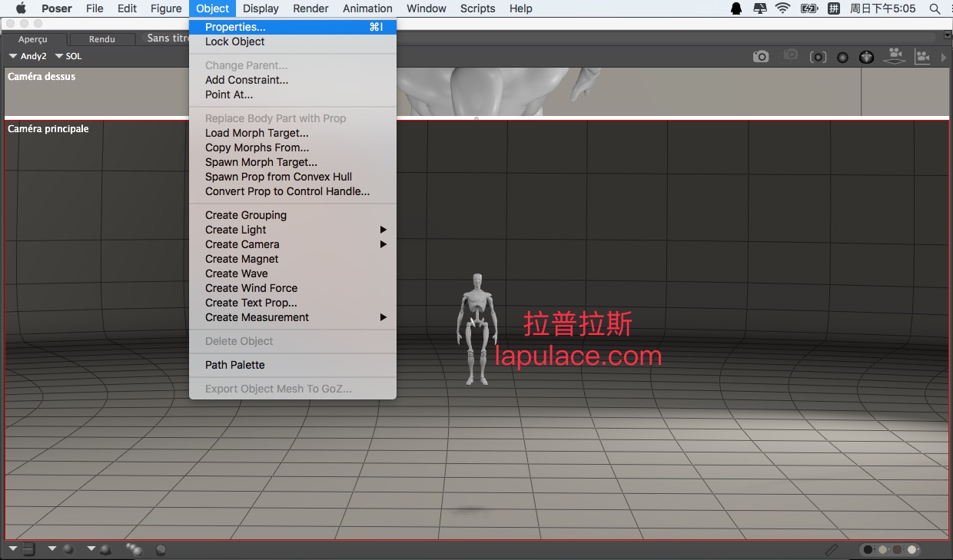Select Spawn Prop from Convex Hull
This screenshot has width=953, height=560.
[293, 177]
